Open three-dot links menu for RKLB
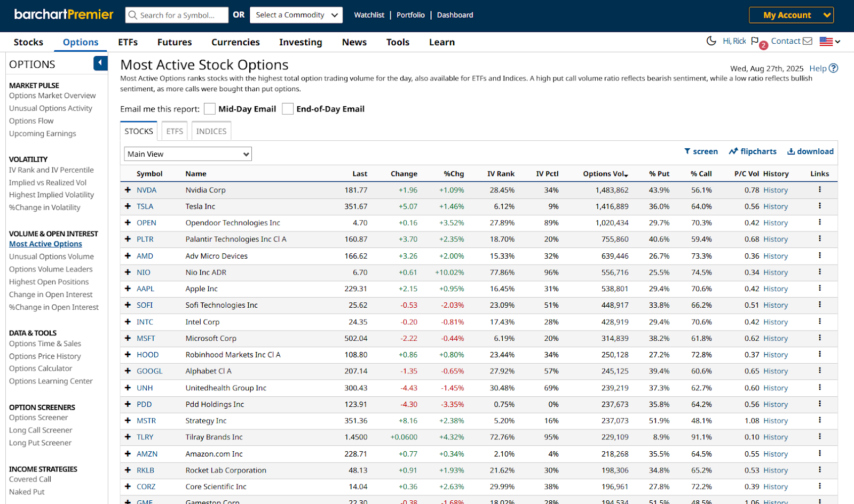Screen dimensions: 854x504 point(820,470)
